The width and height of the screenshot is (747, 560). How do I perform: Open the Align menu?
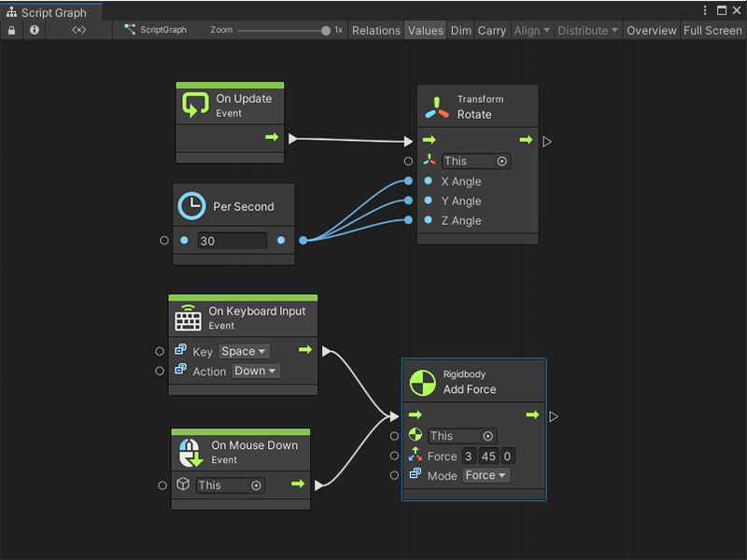tap(531, 30)
